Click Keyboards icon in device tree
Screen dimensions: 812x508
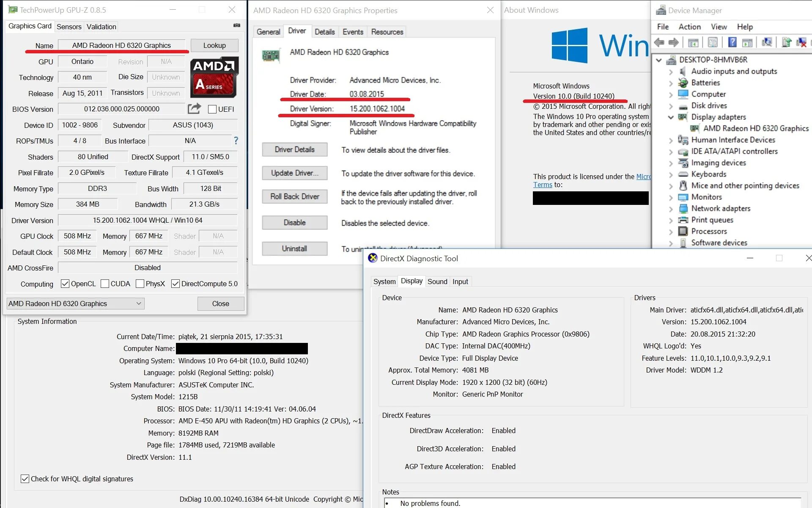(x=683, y=174)
